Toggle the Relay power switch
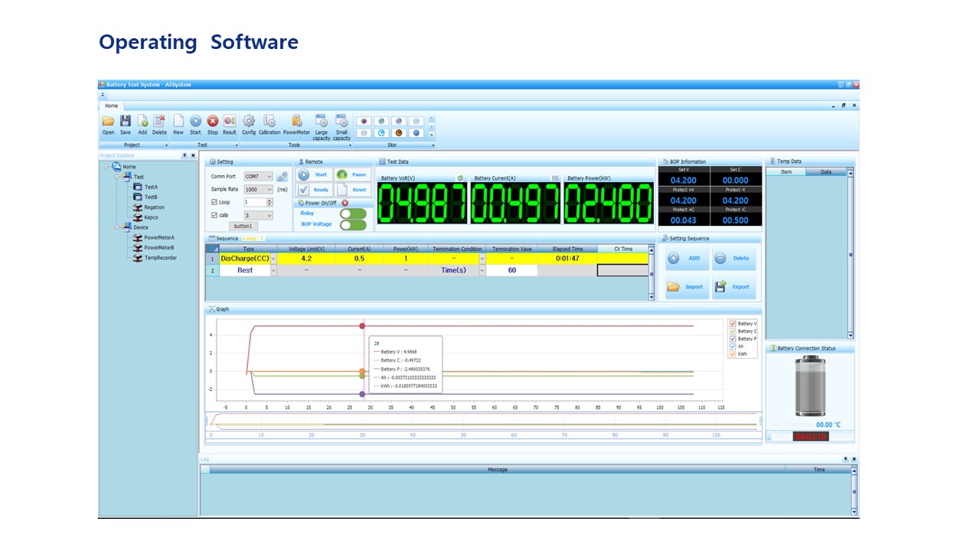 (353, 214)
